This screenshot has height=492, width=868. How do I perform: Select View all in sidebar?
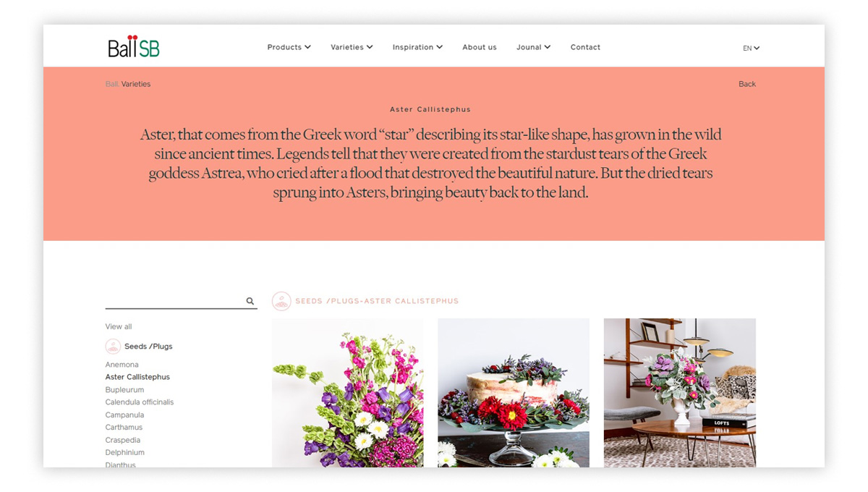click(119, 326)
